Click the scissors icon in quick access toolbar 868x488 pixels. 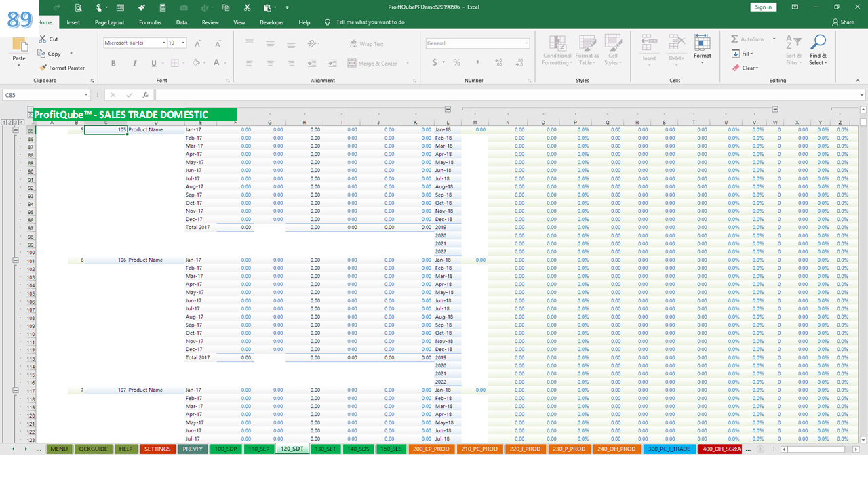[247, 7]
